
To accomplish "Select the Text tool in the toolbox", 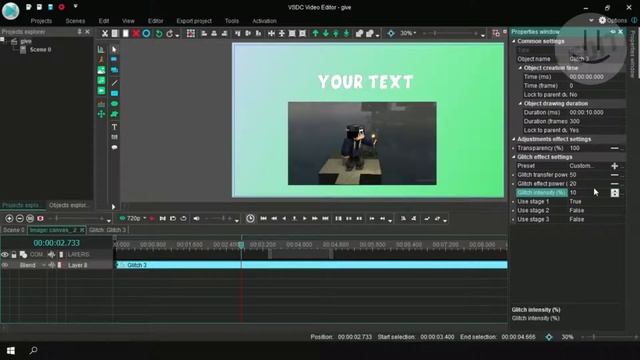I will pos(114,127).
